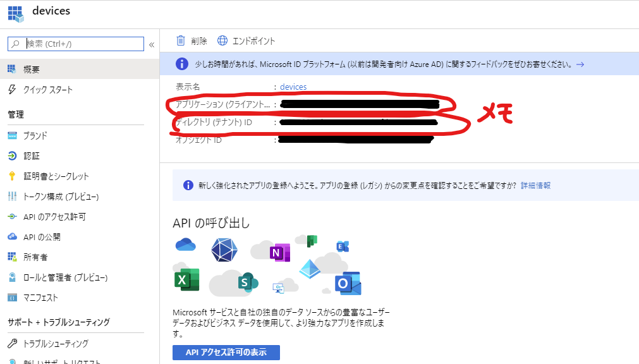
Task: Click the 削除 trash icon
Action: (x=181, y=41)
